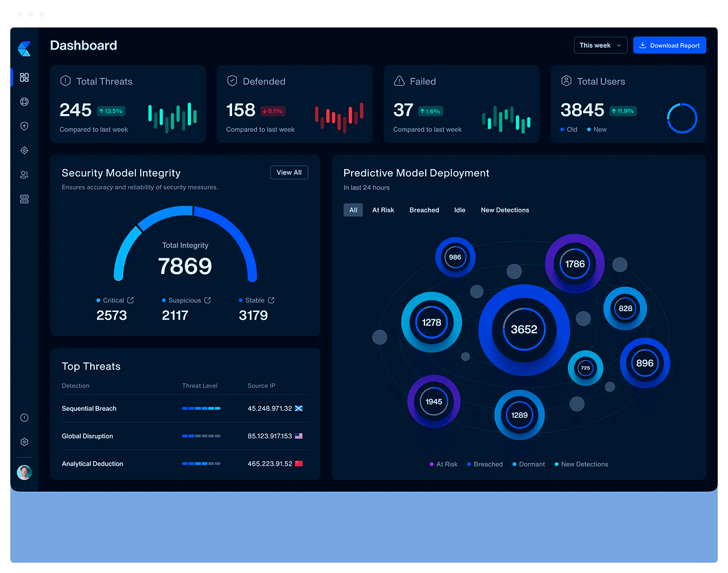The image size is (728, 573).
Task: Select the users icon in sidebar
Action: pos(24,175)
